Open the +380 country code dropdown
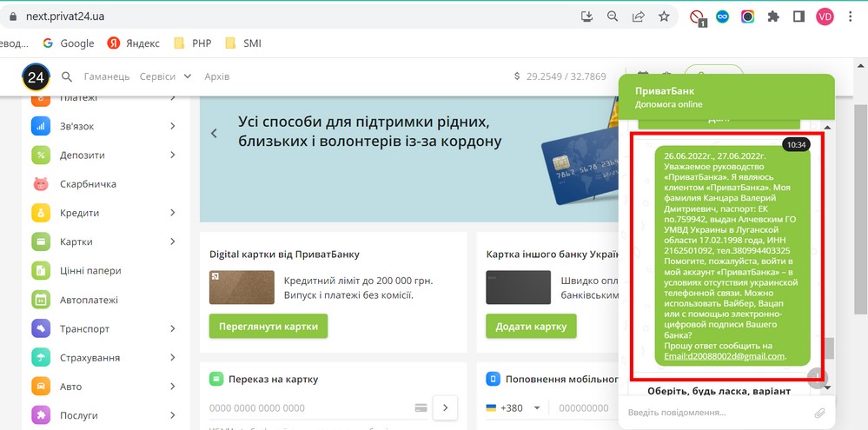 coord(514,408)
